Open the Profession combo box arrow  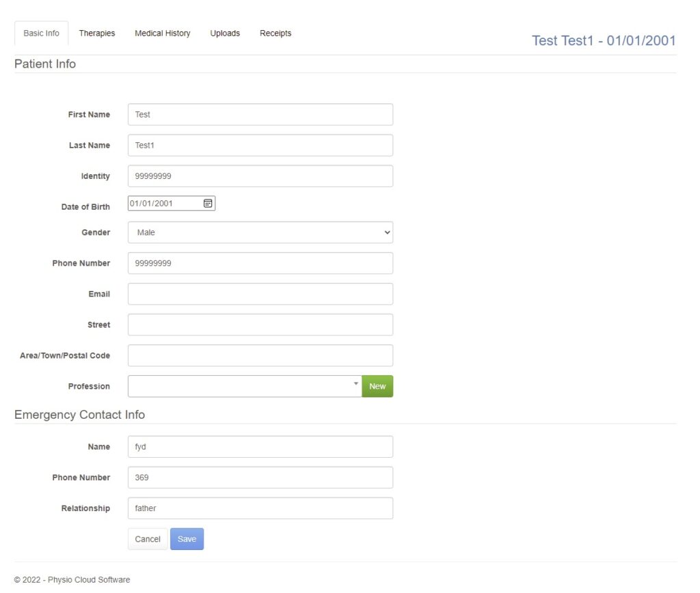[355, 384]
